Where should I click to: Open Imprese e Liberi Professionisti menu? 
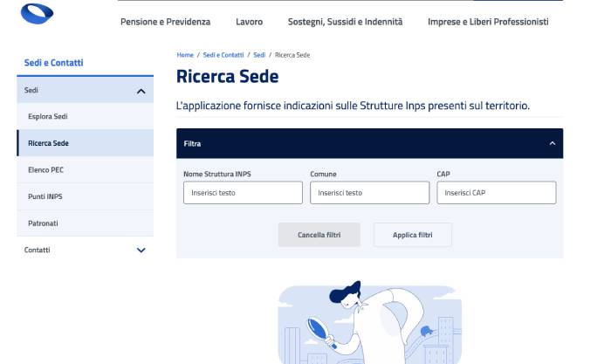pyautogui.click(x=488, y=22)
